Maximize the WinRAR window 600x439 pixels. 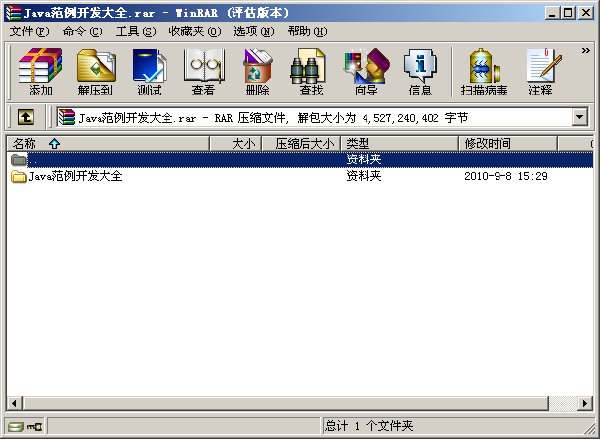[568, 13]
